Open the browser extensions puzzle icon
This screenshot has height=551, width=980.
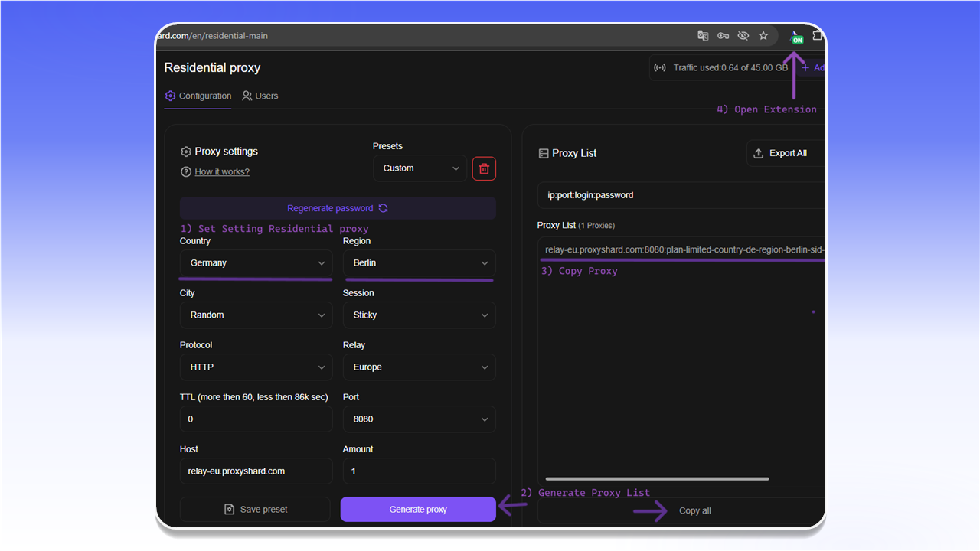pos(818,36)
